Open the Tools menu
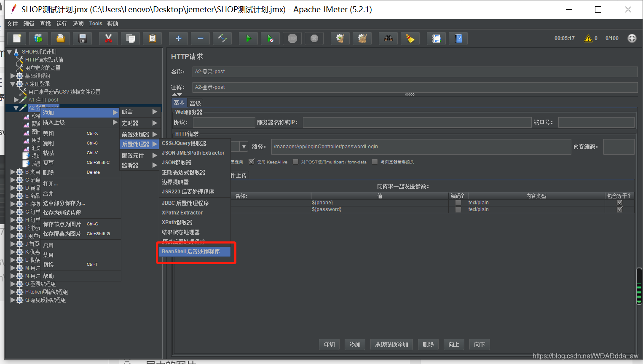 pyautogui.click(x=96, y=24)
